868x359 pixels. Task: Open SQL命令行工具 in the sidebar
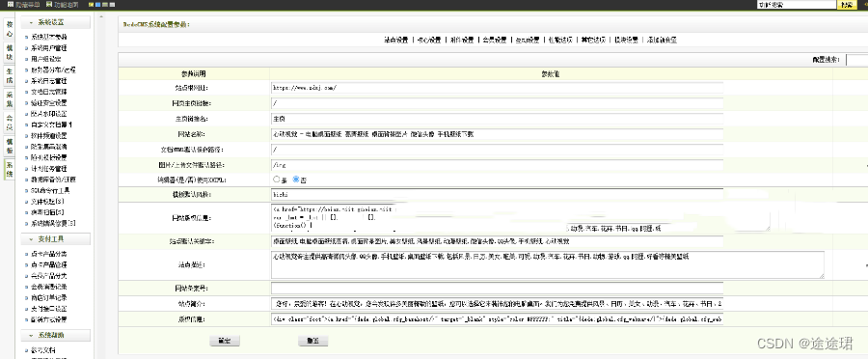point(50,190)
